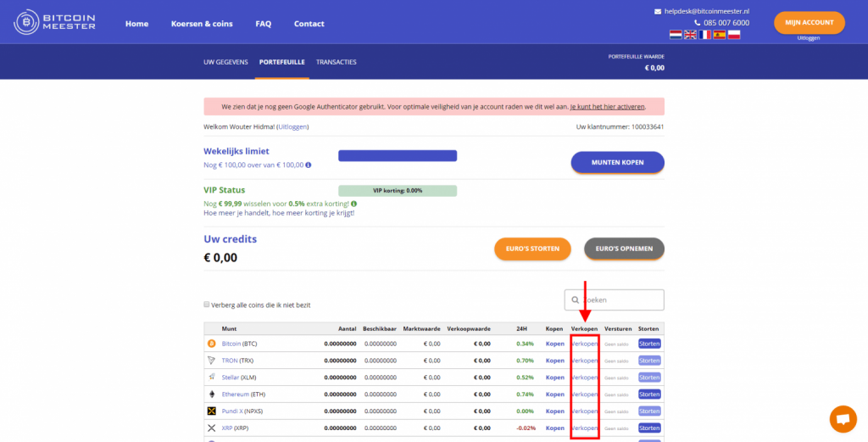The width and height of the screenshot is (868, 442).
Task: Switch to Uw Gegevens tab
Action: (x=225, y=62)
